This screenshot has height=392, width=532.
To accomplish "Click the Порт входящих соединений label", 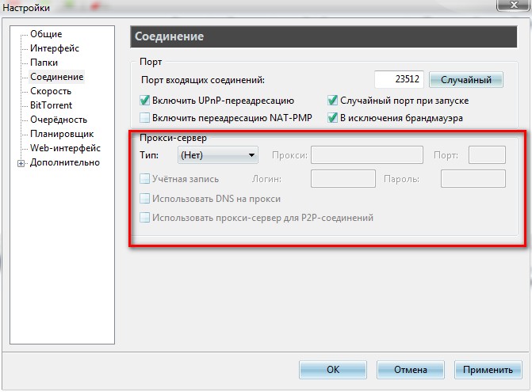I will coord(203,80).
